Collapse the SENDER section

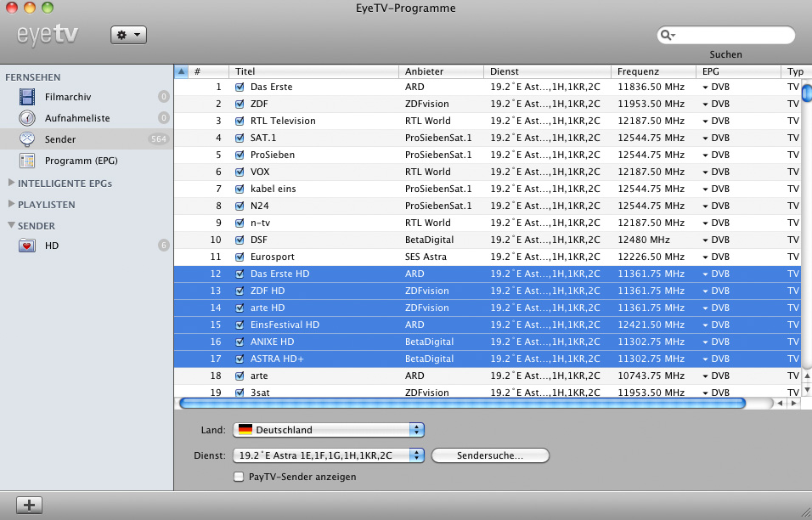coord(11,225)
